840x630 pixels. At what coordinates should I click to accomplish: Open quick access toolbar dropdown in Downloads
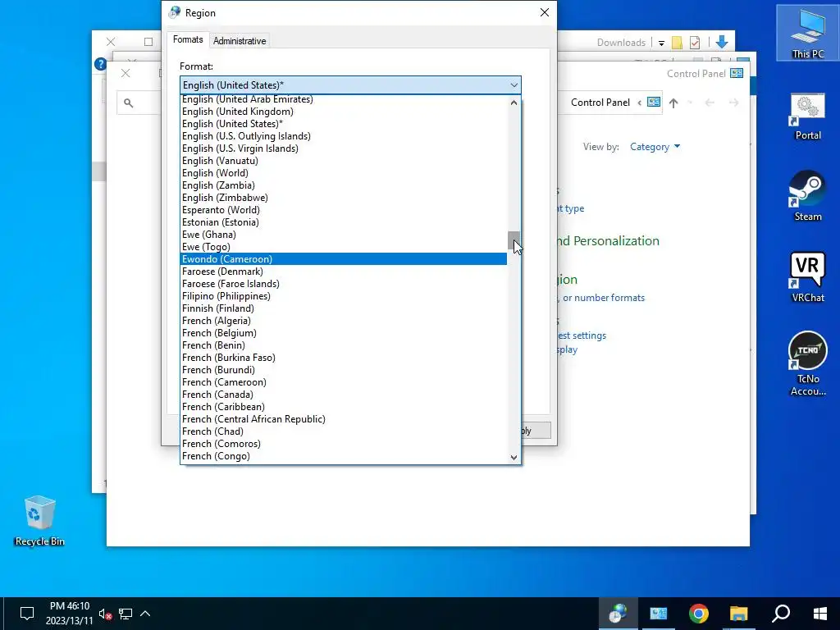(661, 43)
